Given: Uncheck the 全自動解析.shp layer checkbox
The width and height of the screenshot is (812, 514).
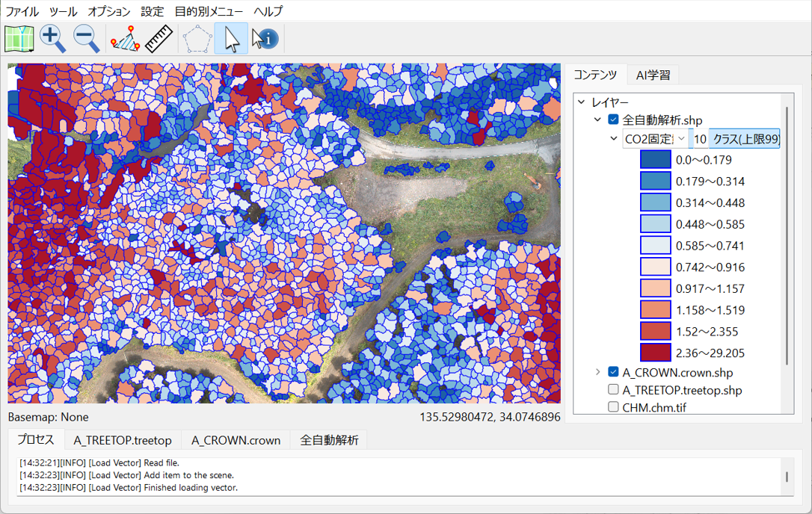Looking at the screenshot, I should coord(613,120).
